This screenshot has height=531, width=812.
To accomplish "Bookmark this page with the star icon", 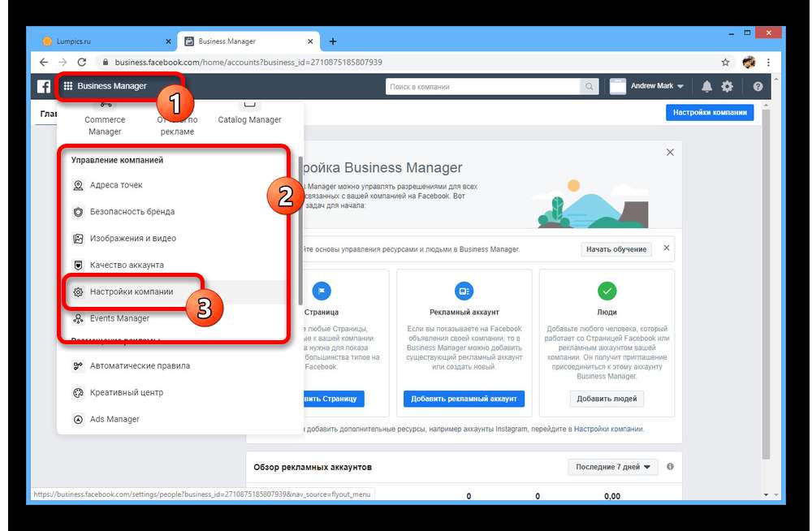I will coord(725,63).
